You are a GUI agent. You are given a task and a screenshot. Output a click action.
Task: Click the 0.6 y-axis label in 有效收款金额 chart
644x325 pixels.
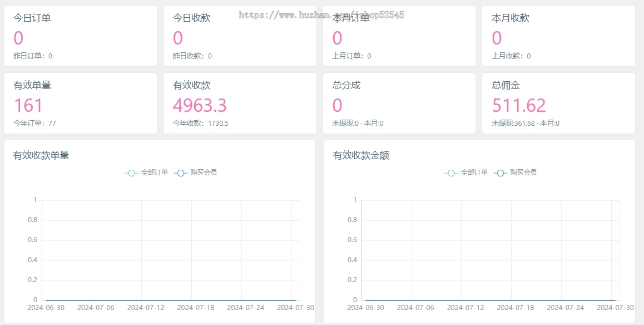tap(352, 240)
